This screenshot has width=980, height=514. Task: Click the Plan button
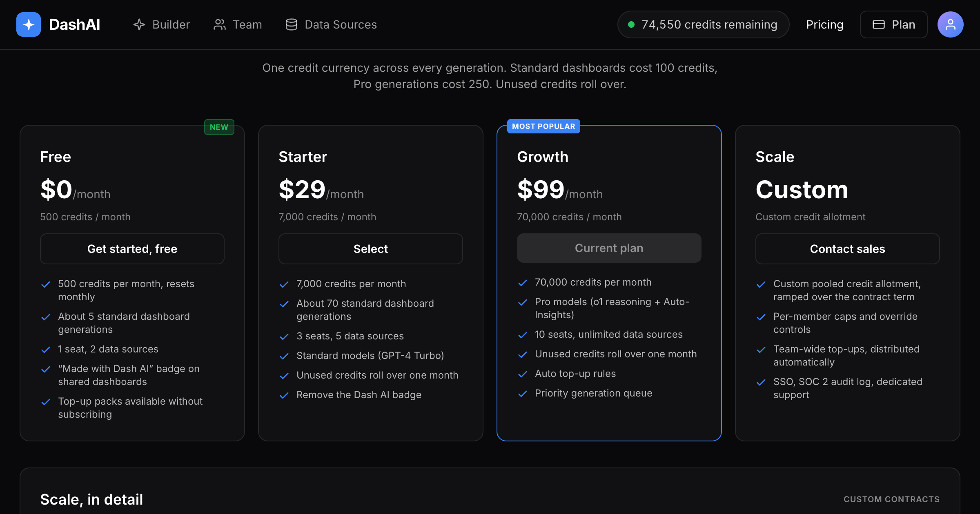click(x=893, y=24)
